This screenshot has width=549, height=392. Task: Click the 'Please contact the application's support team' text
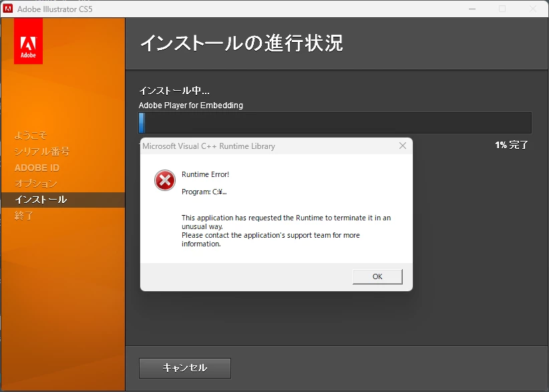pyautogui.click(x=270, y=239)
